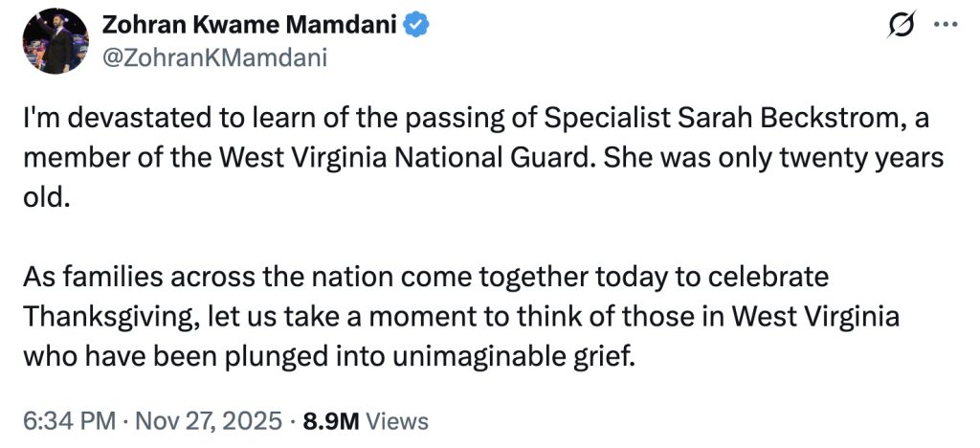980x448 pixels.
Task: Open the Zohran Kwame Mamdani display name
Action: [249, 27]
